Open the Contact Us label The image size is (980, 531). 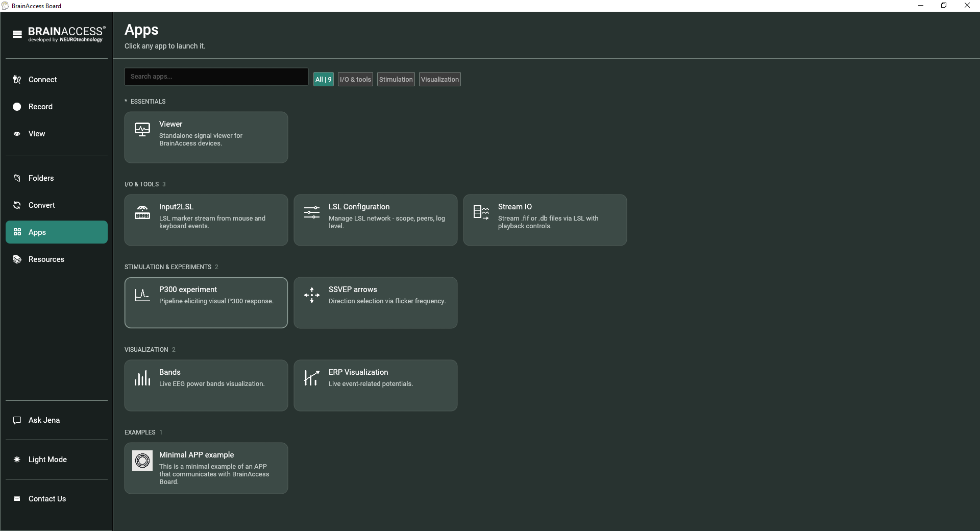(x=47, y=499)
